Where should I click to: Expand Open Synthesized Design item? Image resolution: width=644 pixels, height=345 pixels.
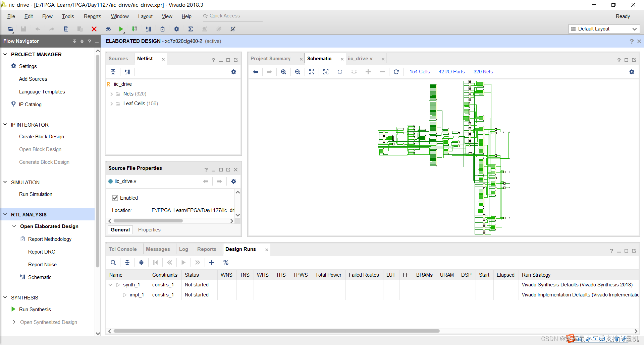pyautogui.click(x=14, y=322)
